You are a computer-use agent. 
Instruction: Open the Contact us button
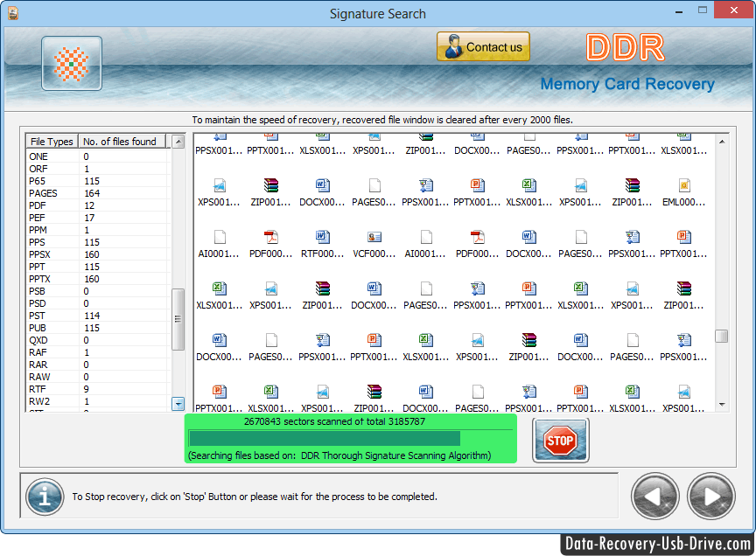(483, 46)
